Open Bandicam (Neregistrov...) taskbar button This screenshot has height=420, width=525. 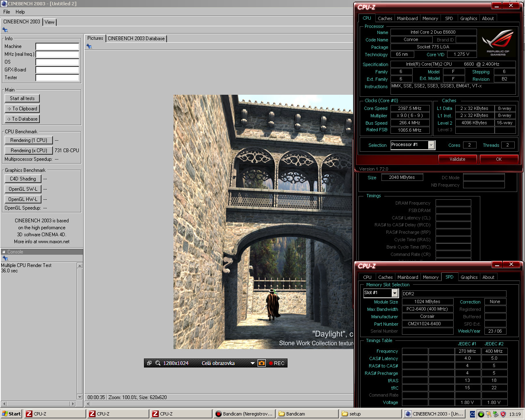pyautogui.click(x=245, y=414)
